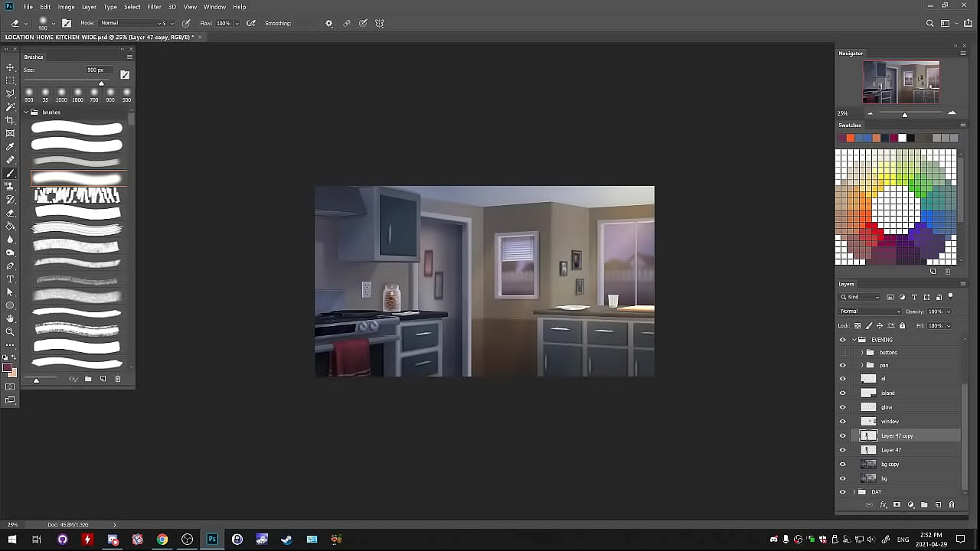Show the hidden buttons group

843,353
